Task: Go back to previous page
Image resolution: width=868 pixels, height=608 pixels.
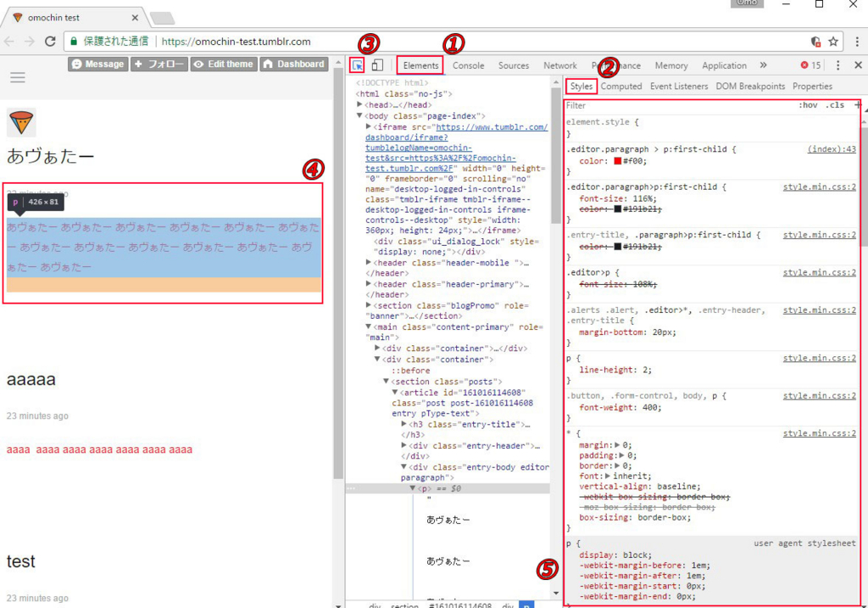Action: (9, 41)
